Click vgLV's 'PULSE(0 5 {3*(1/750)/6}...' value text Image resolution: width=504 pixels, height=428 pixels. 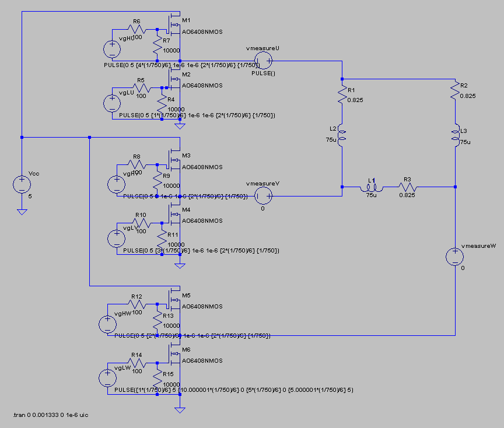coord(201,251)
